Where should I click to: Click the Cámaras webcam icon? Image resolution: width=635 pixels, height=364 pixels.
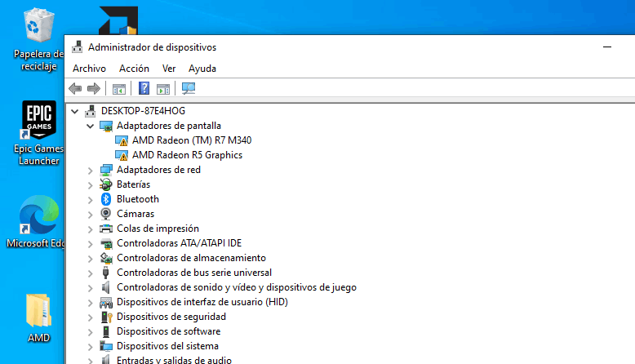106,214
